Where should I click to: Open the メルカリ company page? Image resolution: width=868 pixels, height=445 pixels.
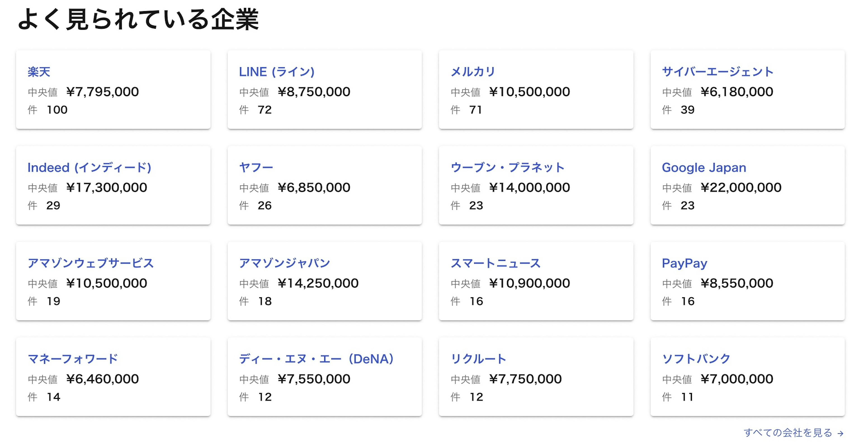pyautogui.click(x=473, y=72)
